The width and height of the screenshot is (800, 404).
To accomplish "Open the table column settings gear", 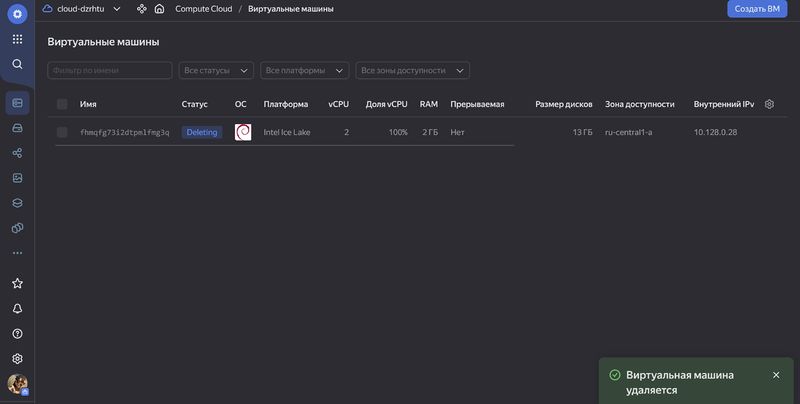I will click(x=769, y=104).
